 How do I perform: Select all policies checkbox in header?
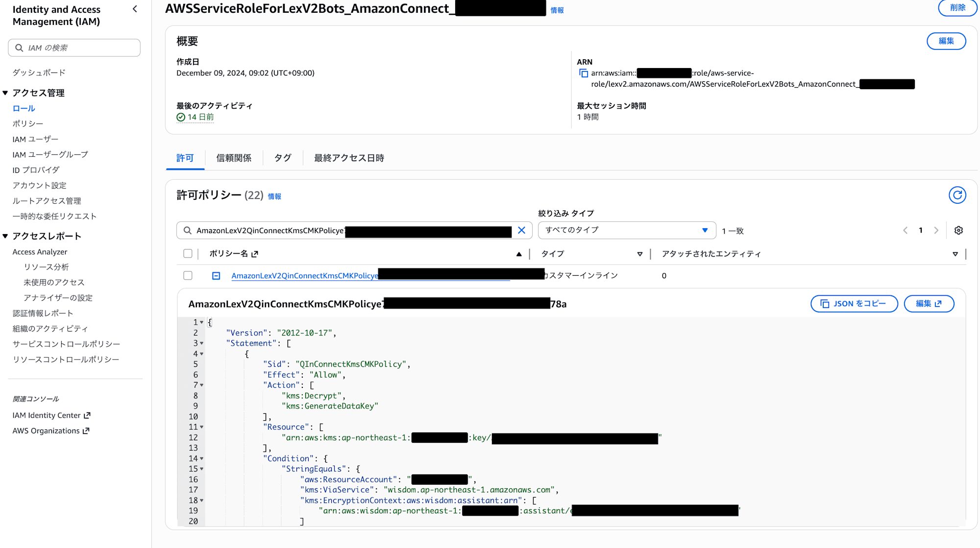(x=188, y=254)
